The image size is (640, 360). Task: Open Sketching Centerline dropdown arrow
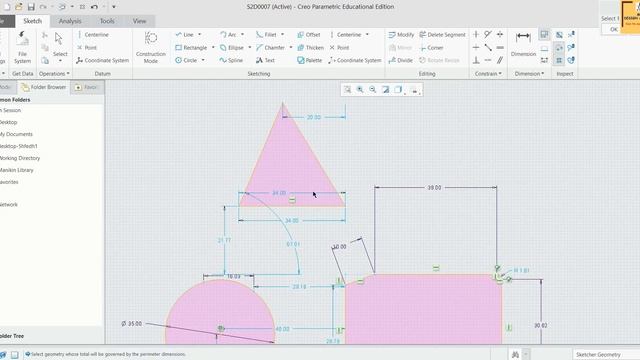pyautogui.click(x=367, y=35)
